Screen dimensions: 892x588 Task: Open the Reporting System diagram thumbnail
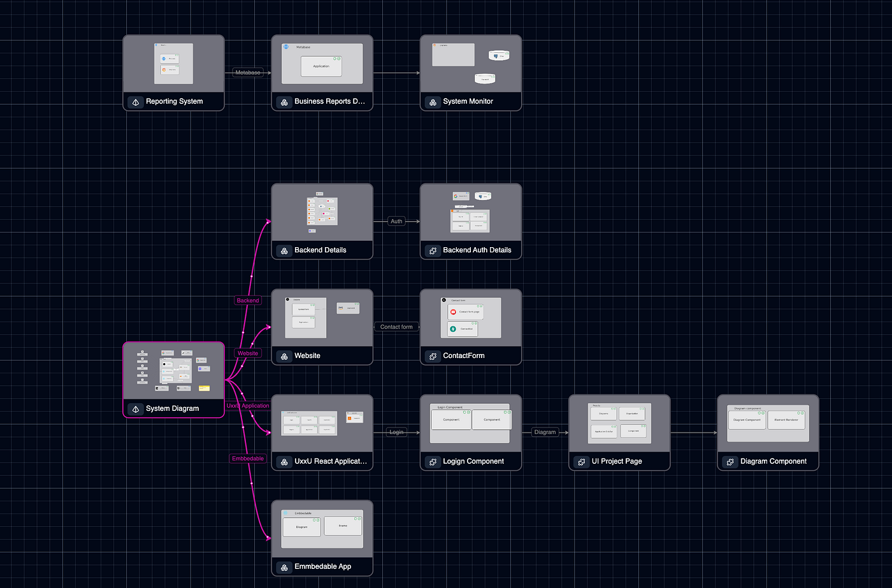pos(173,64)
